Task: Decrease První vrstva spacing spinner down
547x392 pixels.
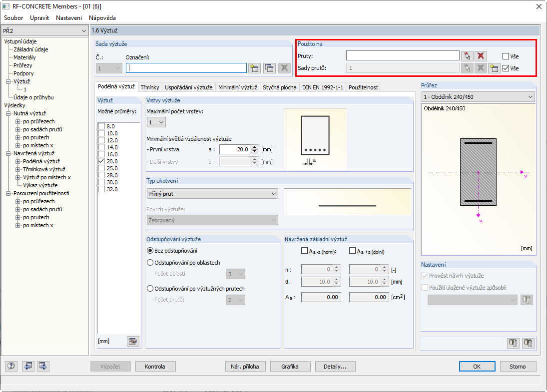Action: coord(255,152)
